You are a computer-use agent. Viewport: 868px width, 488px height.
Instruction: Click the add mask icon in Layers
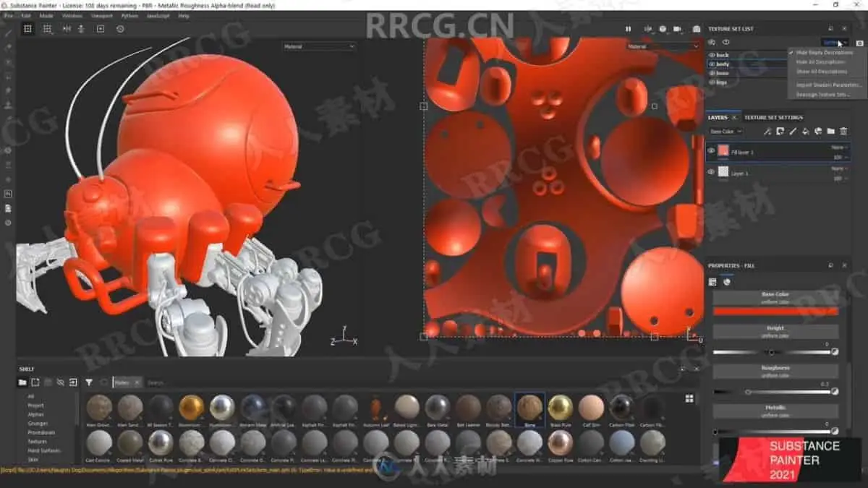(x=780, y=131)
